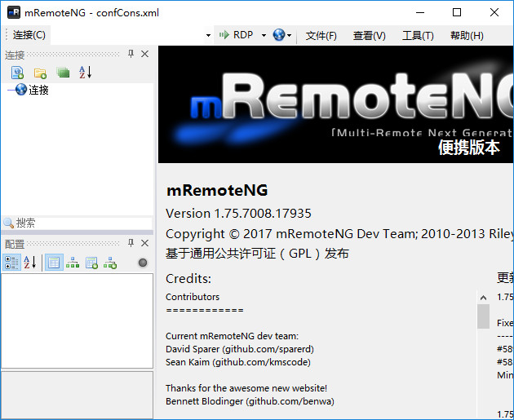Click David Sparer contributor line

pyautogui.click(x=240, y=349)
